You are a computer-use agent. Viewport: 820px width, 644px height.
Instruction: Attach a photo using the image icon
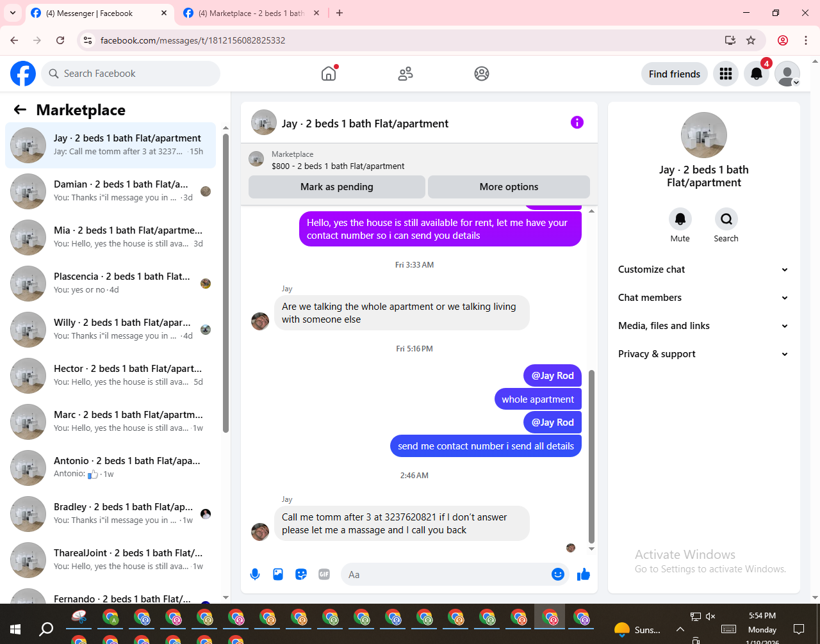coord(278,574)
